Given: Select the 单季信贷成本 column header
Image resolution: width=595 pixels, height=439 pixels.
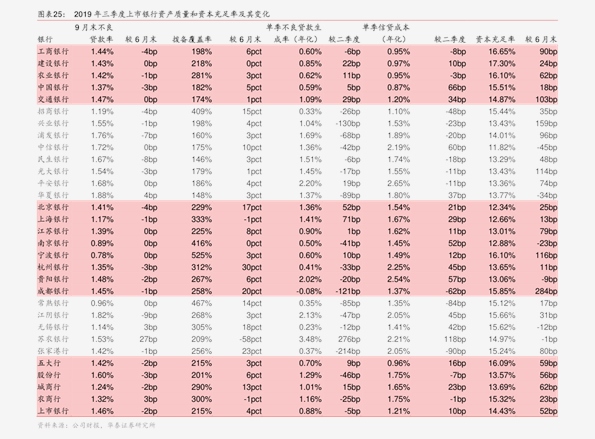Looking at the screenshot, I should point(386,27).
